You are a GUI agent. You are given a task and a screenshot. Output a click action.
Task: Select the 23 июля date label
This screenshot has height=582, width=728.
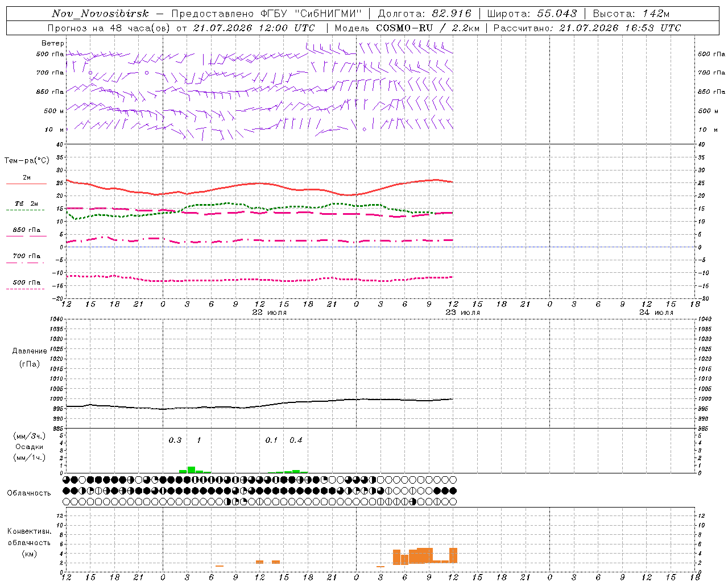coord(462,313)
